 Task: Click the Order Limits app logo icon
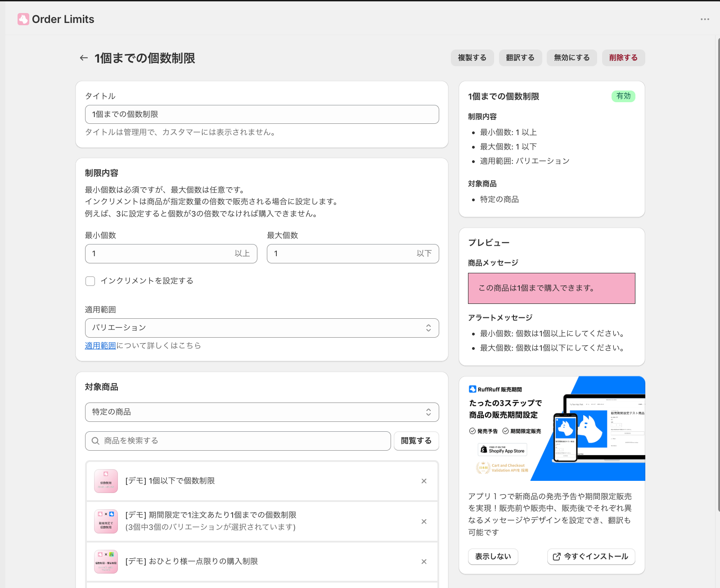coord(23,19)
